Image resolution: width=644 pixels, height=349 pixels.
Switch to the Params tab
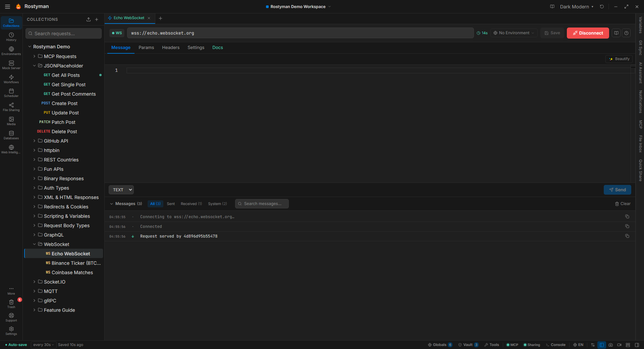pyautogui.click(x=146, y=48)
